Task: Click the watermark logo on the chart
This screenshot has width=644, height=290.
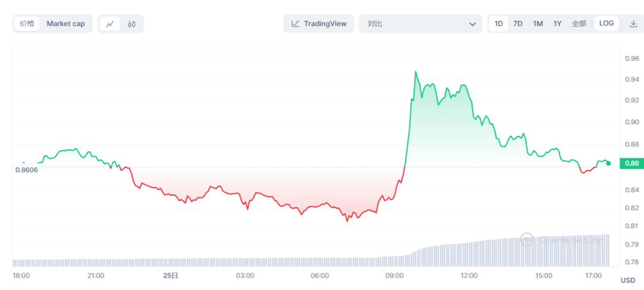Action: coord(527,239)
